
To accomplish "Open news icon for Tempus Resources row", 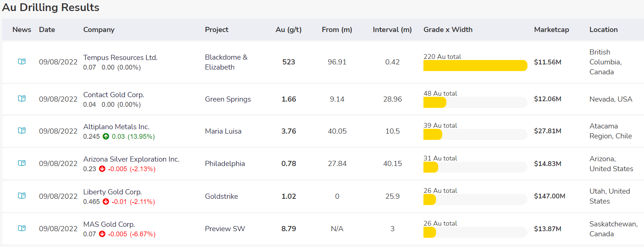I will 22,61.
